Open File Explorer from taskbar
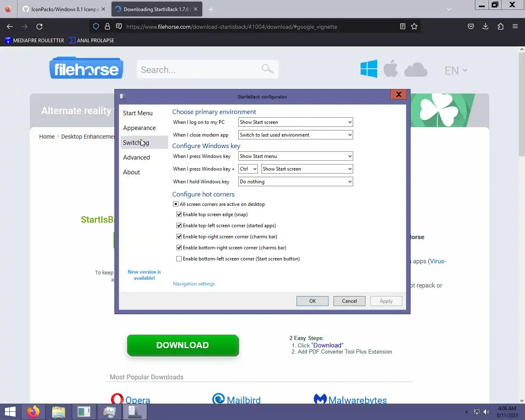Image resolution: width=525 pixels, height=420 pixels. 59,411
